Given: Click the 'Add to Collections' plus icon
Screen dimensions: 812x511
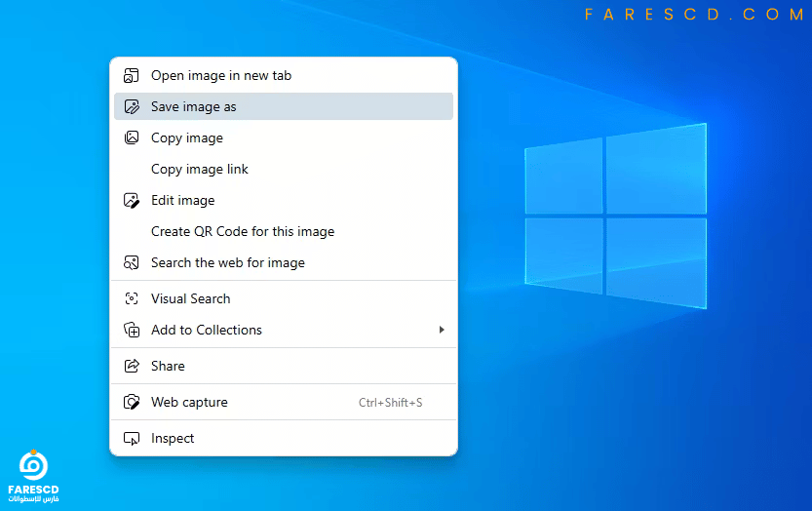Looking at the screenshot, I should pos(132,330).
